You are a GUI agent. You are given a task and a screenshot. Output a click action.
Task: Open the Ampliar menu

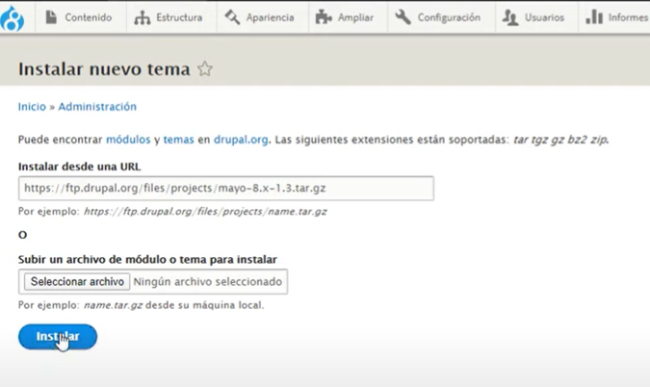click(344, 17)
